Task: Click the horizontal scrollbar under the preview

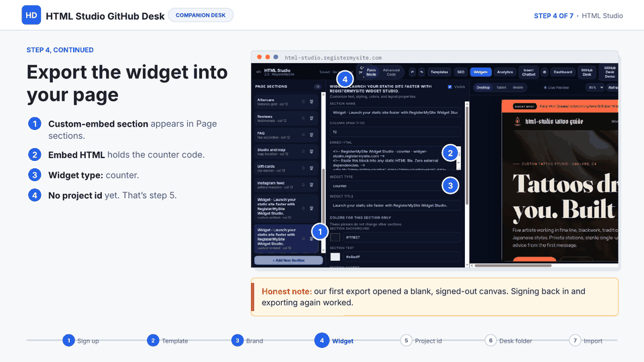Action: (513, 265)
